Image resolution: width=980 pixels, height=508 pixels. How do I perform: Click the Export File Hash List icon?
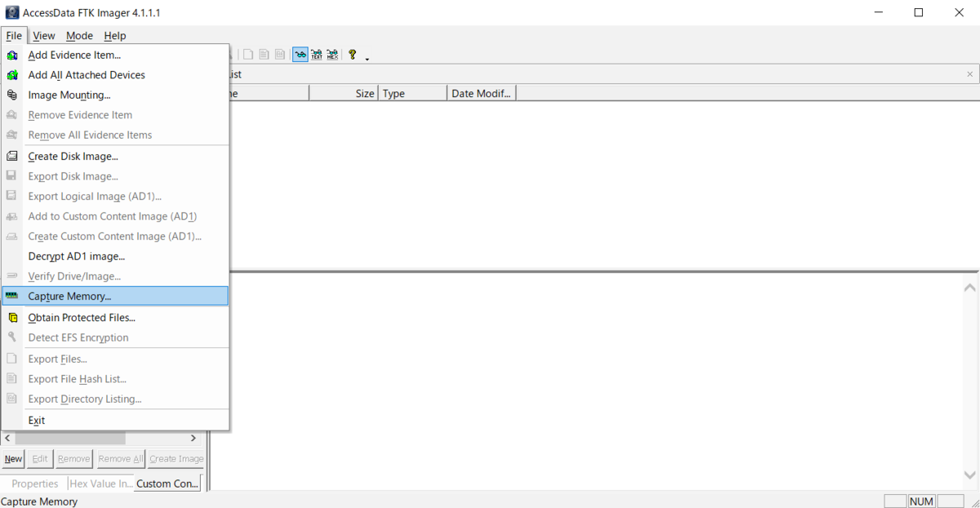[12, 379]
